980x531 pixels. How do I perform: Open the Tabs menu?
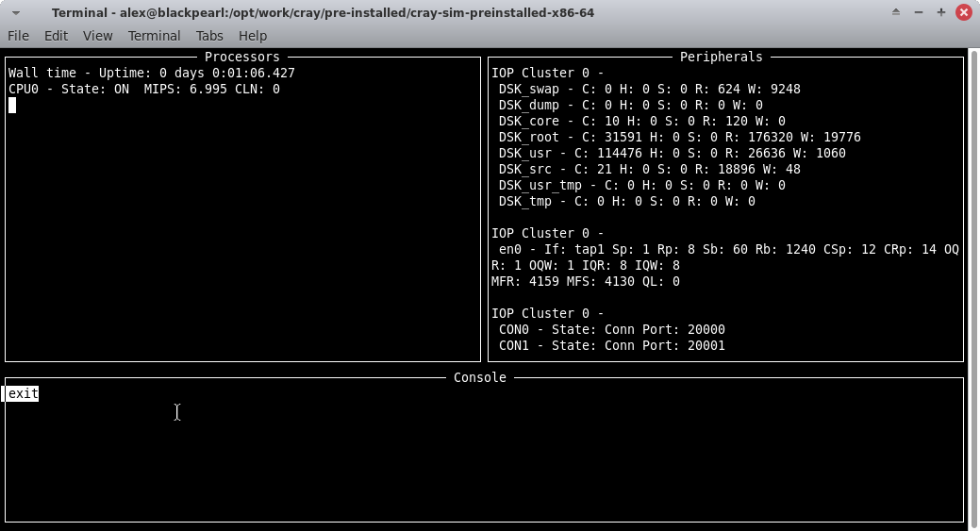pos(209,36)
